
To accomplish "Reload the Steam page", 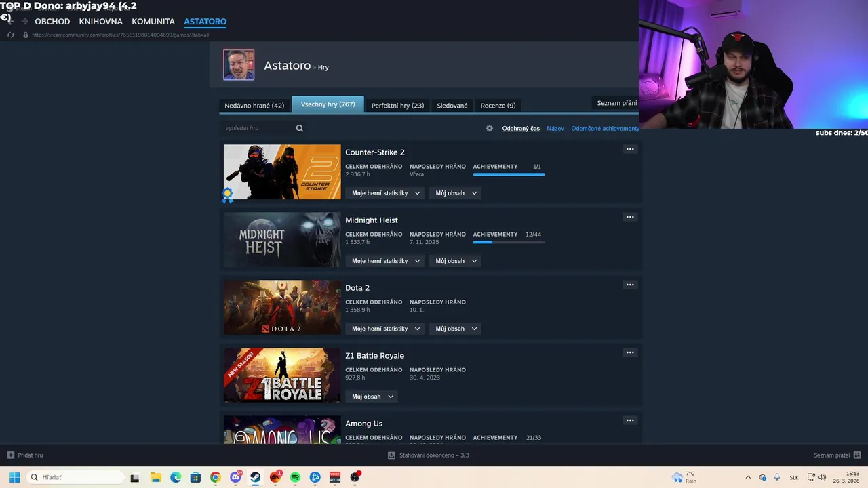I will [x=10, y=35].
